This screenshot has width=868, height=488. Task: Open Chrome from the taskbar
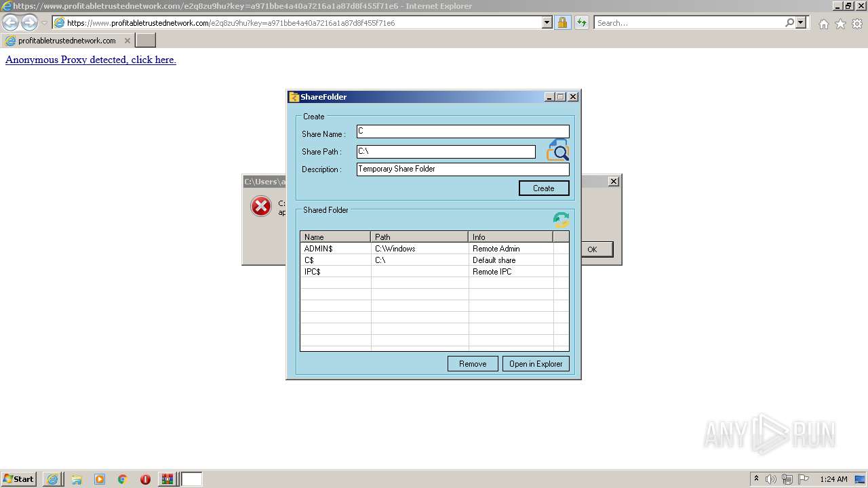coord(123,479)
